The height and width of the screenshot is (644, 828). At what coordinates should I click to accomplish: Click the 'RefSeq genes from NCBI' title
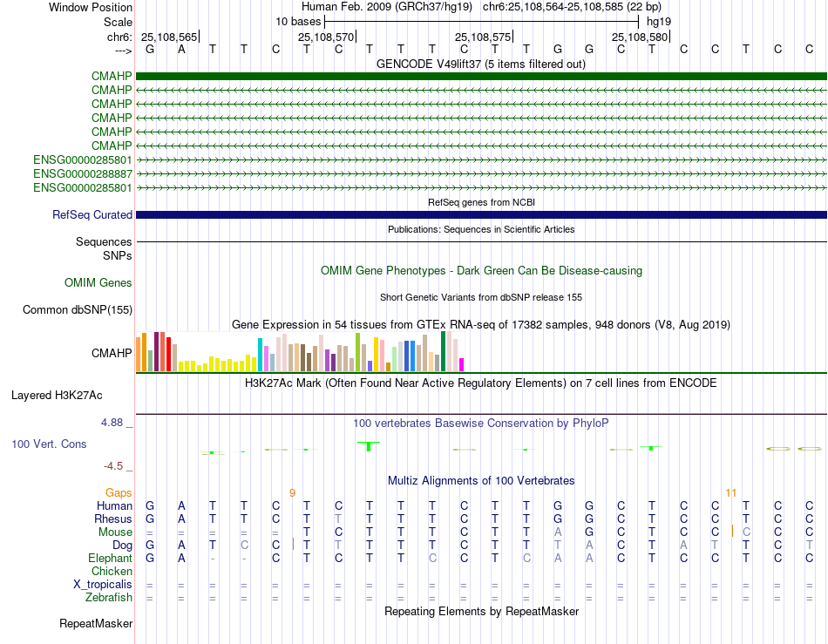pos(481,202)
